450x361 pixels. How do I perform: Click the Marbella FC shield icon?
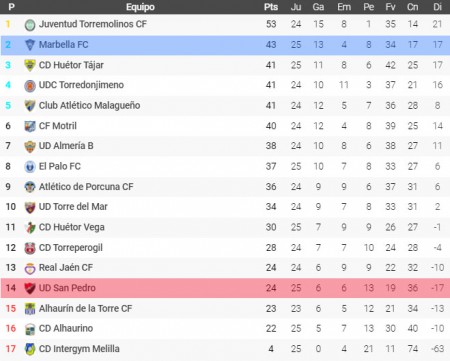click(30, 45)
